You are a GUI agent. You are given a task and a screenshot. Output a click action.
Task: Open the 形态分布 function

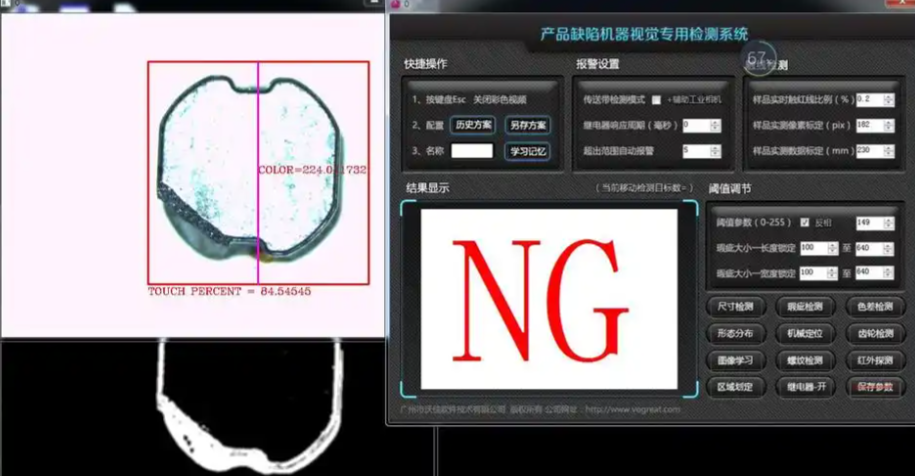(736, 333)
